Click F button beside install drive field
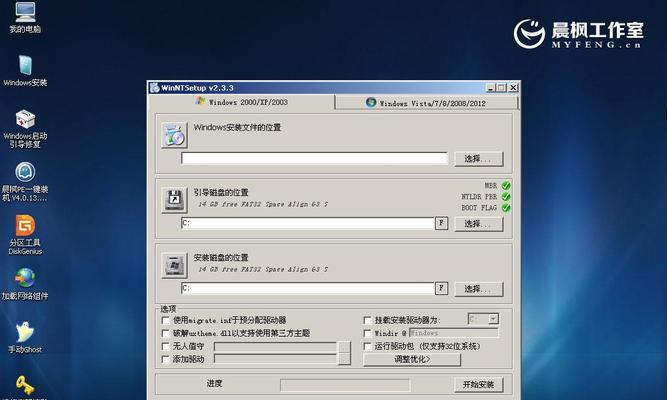The height and width of the screenshot is (400, 667). pos(441,288)
